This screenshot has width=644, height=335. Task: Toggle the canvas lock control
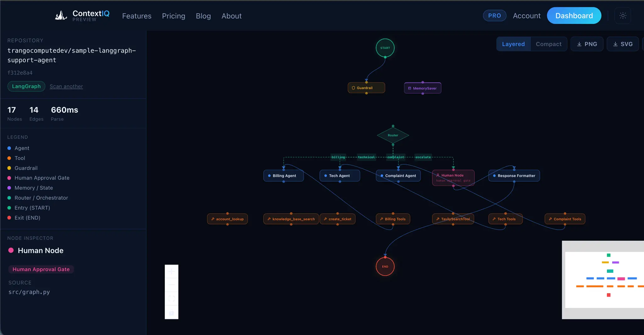(171, 312)
